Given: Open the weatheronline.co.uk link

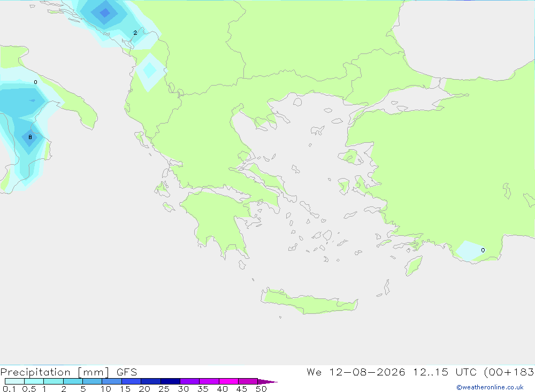Looking at the screenshot, I should pos(490,387).
